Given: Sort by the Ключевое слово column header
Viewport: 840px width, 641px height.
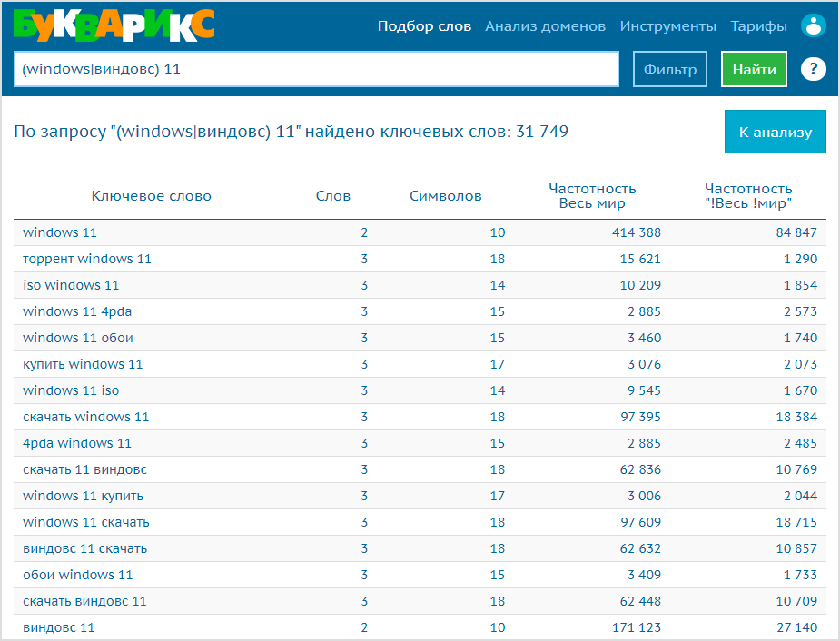Looking at the screenshot, I should [x=151, y=196].
